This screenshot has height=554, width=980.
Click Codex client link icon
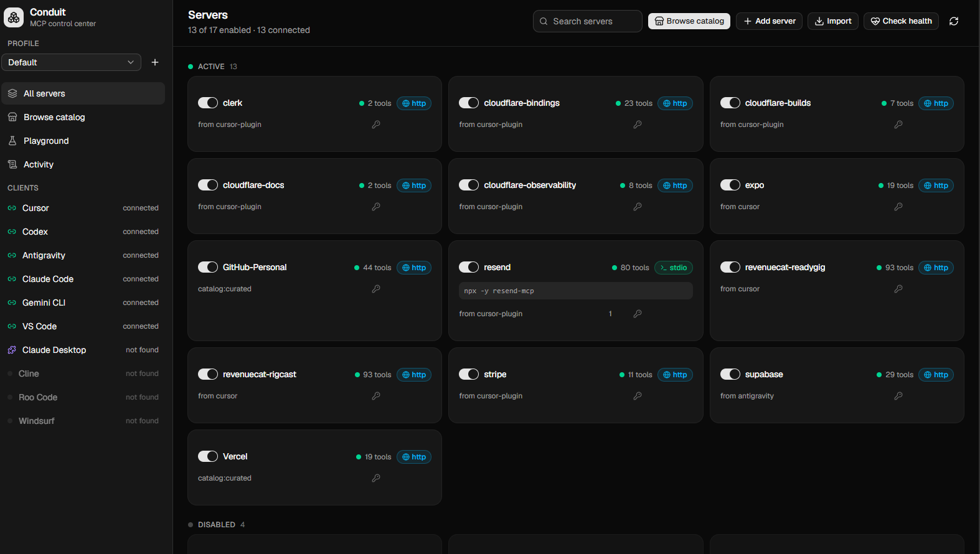click(x=12, y=232)
